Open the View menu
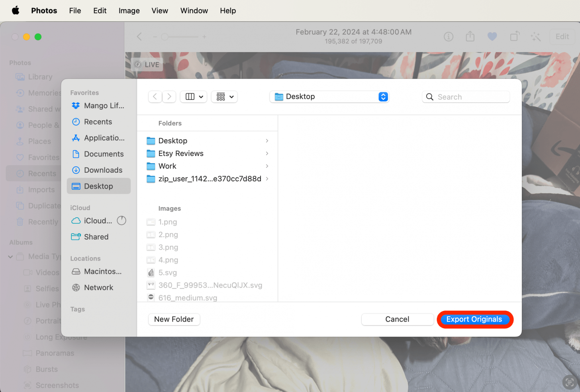This screenshot has width=580, height=392. coord(160,11)
